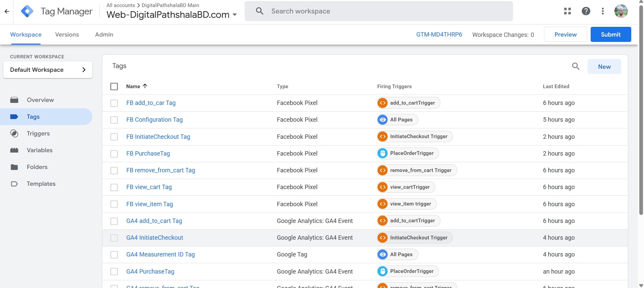
Task: Open the help question mark icon
Action: tap(586, 11)
